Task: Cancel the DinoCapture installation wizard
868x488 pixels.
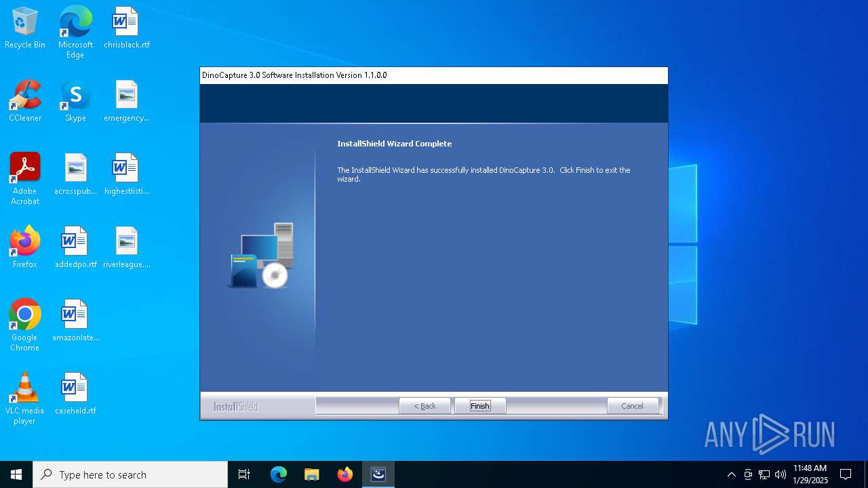Action: [x=632, y=406]
